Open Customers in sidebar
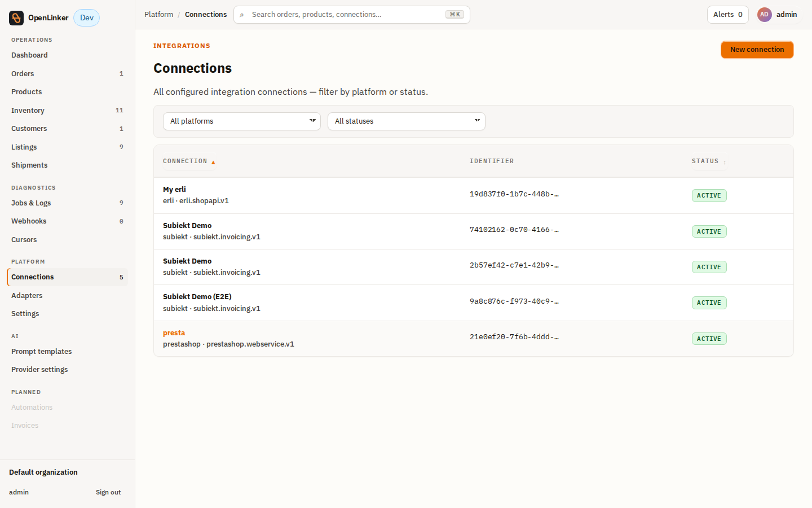Viewport: 812px width, 508px height. pos(68,129)
